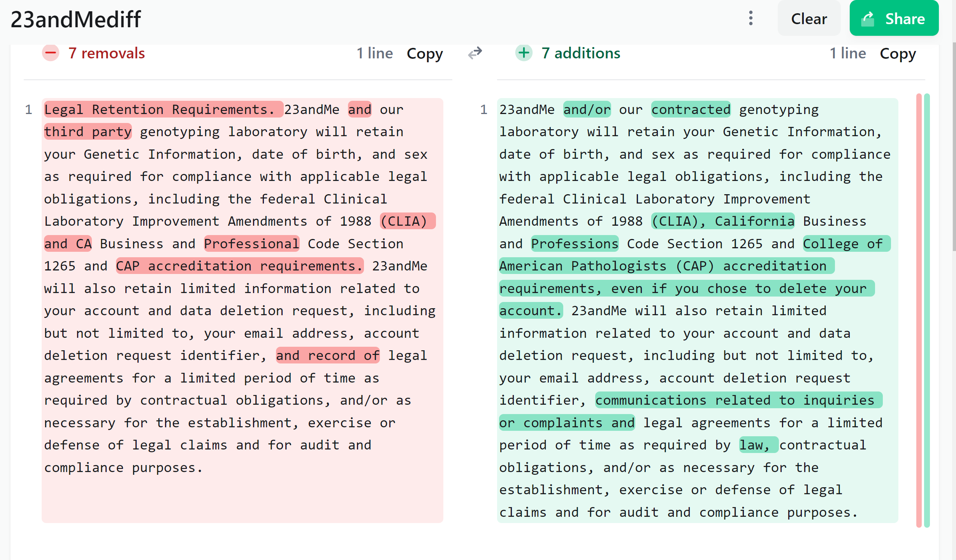Click added '(CLIA), California' highlight
The width and height of the screenshot is (956, 560).
723,221
